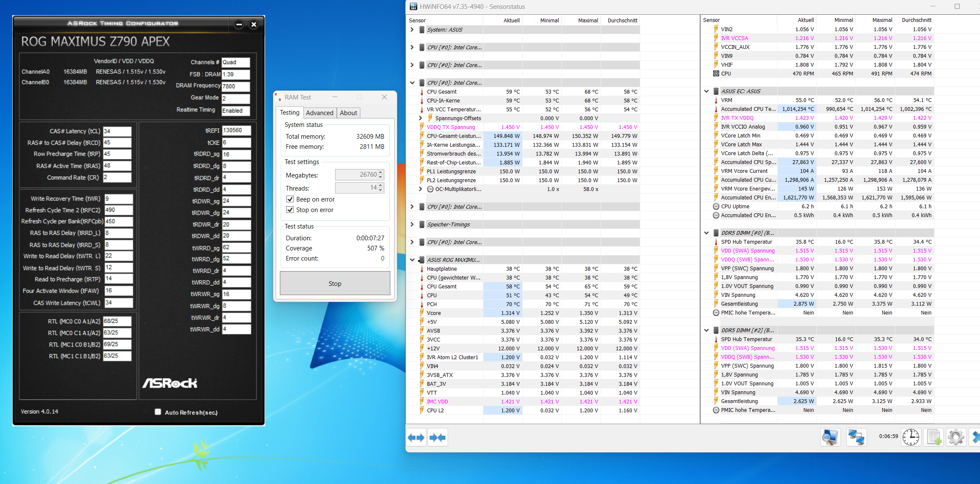Click Maximal column header in left pane
The image size is (980, 484).
click(x=581, y=20)
